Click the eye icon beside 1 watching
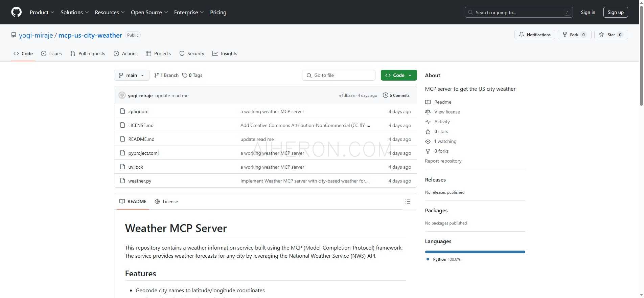The height and width of the screenshot is (298, 644). point(428,141)
